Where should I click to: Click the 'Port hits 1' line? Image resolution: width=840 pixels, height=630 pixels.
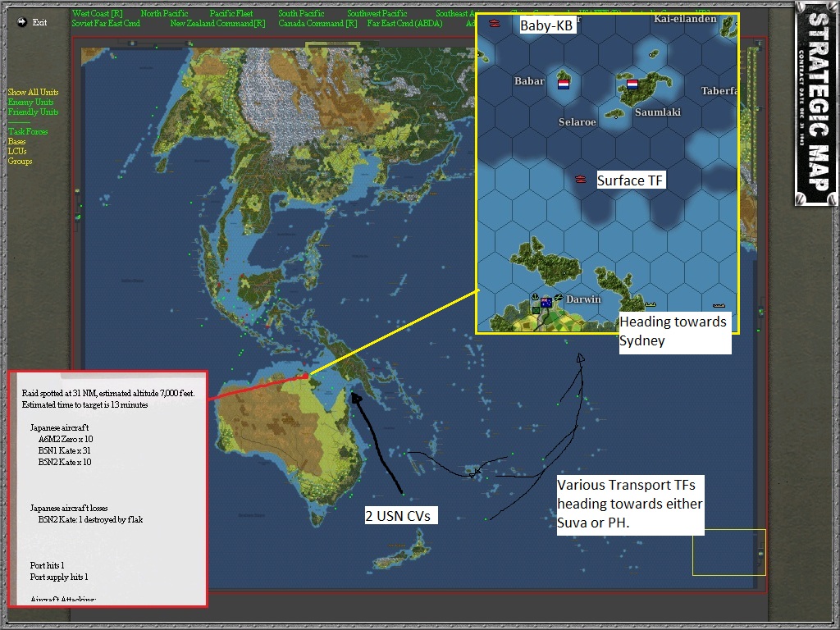click(x=47, y=565)
